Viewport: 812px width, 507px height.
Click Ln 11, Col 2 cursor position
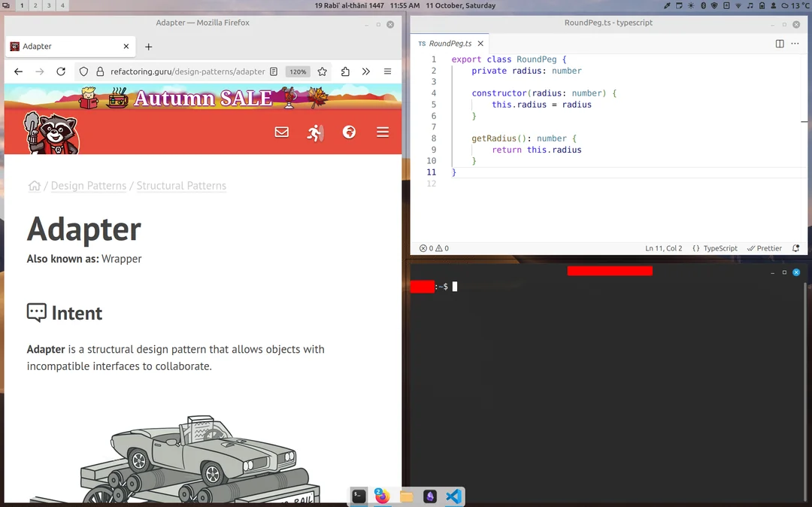663,248
